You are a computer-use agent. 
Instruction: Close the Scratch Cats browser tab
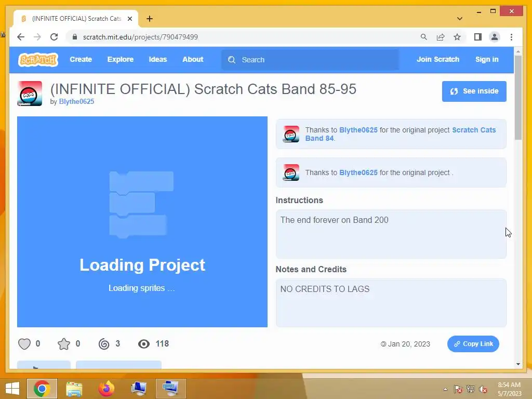point(129,19)
